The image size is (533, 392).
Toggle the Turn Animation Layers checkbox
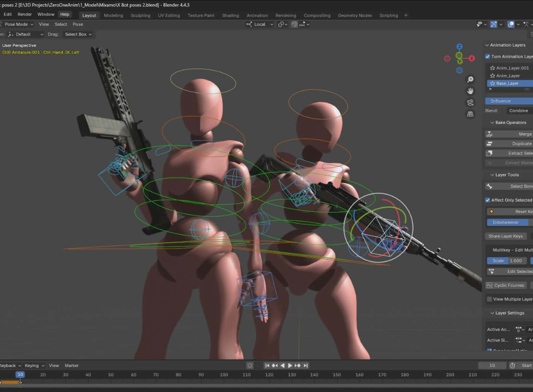click(488, 56)
